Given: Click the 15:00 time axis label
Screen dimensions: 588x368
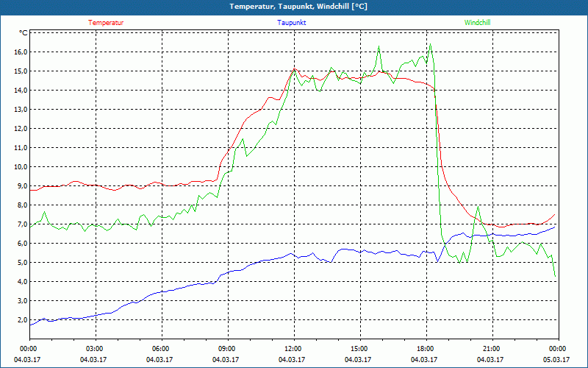Looking at the screenshot, I should pos(360,349).
